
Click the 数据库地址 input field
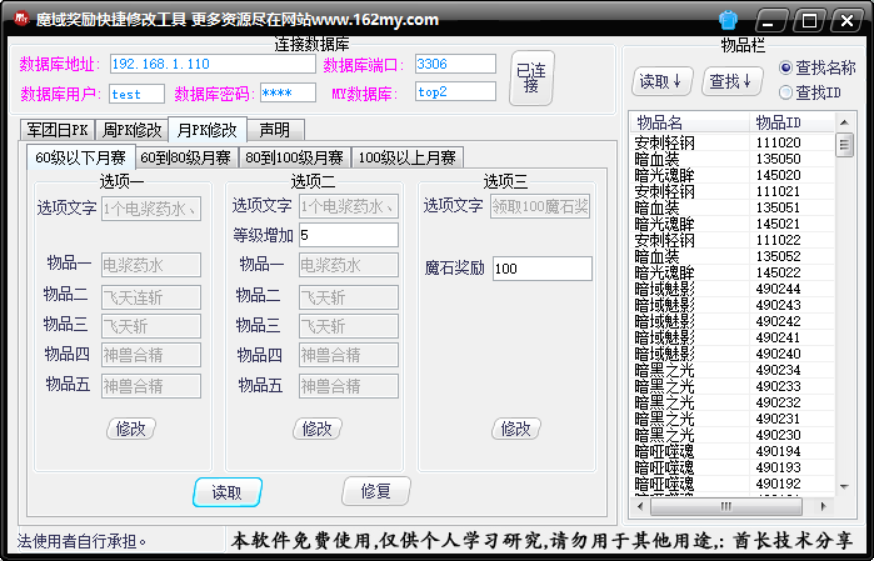tap(212, 64)
